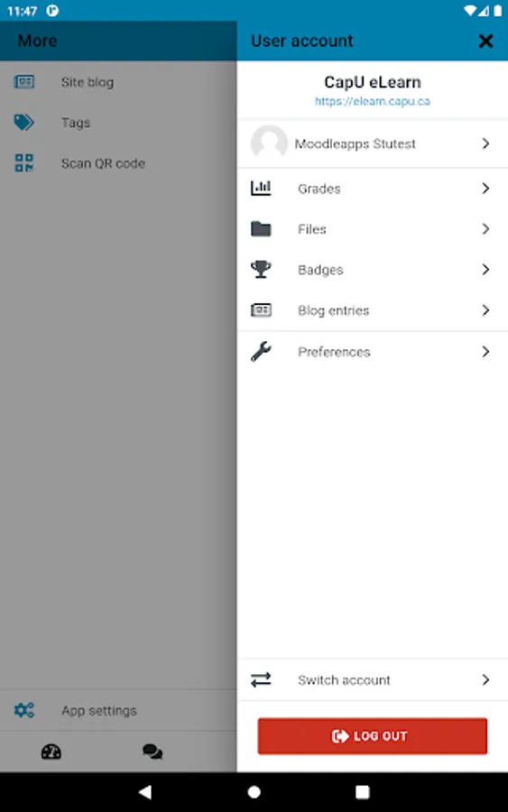This screenshot has width=508, height=812.
Task: Open the Moodleapps Stutest profile chevron
Action: 485,143
